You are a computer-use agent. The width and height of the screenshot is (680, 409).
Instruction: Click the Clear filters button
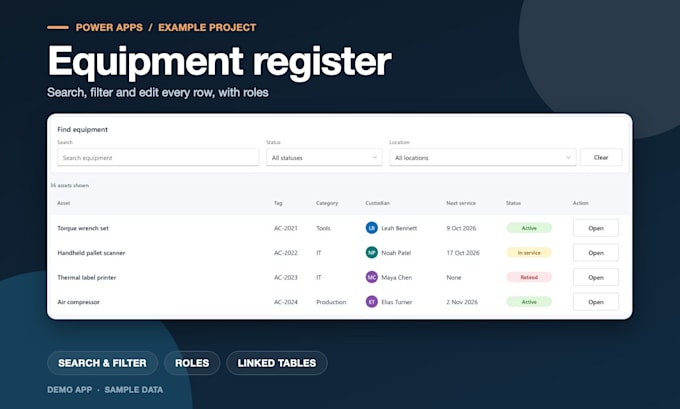tap(601, 157)
